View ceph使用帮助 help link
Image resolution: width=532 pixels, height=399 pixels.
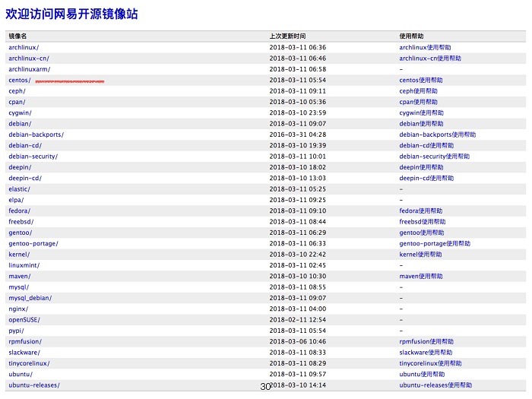tap(418, 91)
